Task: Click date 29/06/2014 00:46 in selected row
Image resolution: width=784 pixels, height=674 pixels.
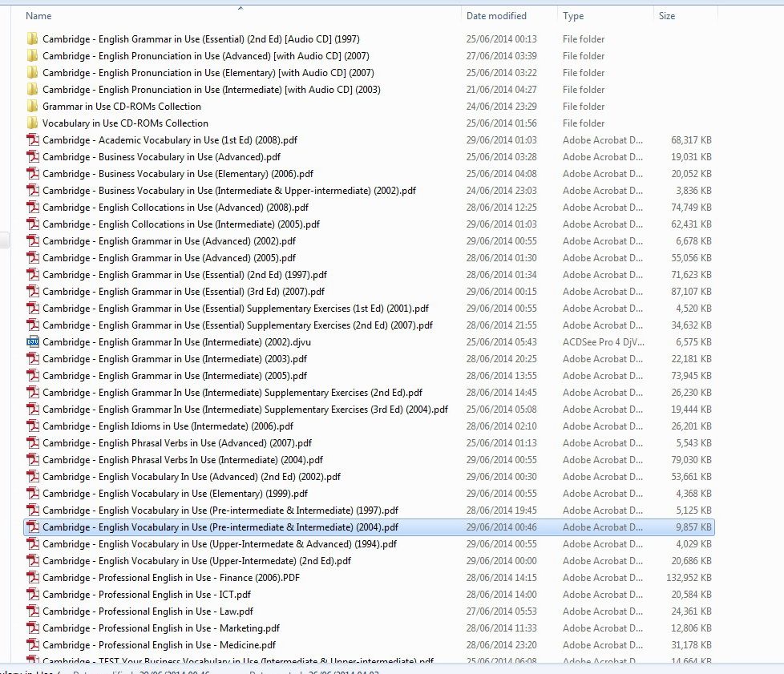Action: pyautogui.click(x=502, y=527)
